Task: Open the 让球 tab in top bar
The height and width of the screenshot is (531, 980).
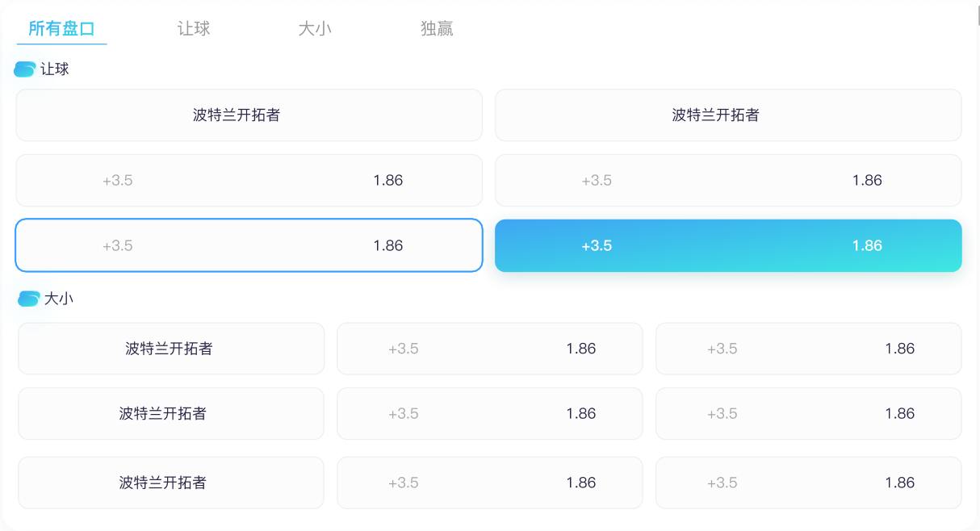Action: (x=194, y=29)
